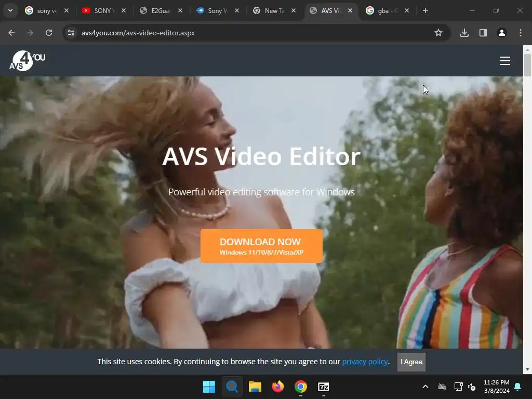Bookmark this page with the star icon
Image resolution: width=532 pixels, height=399 pixels.
coord(438,33)
